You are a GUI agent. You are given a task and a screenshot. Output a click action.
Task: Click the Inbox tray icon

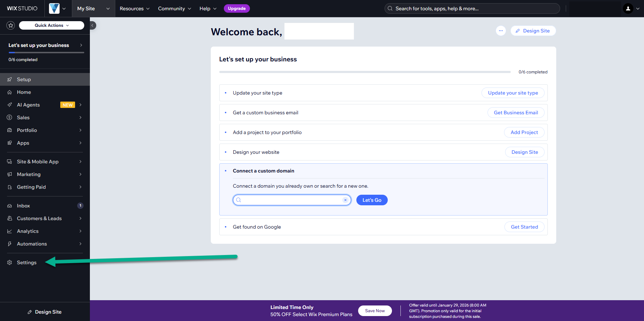(x=10, y=206)
